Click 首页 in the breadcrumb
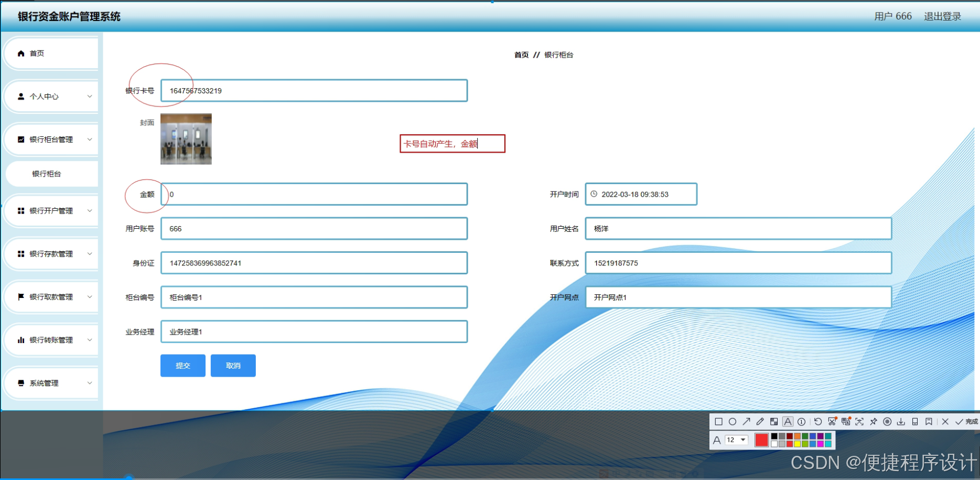Image resolution: width=980 pixels, height=480 pixels. (521, 55)
